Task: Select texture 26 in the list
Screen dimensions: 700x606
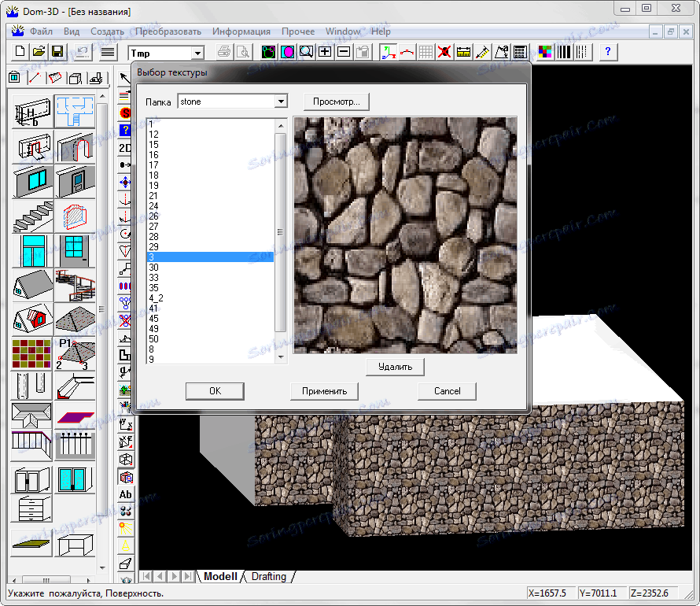Action: tap(210, 216)
